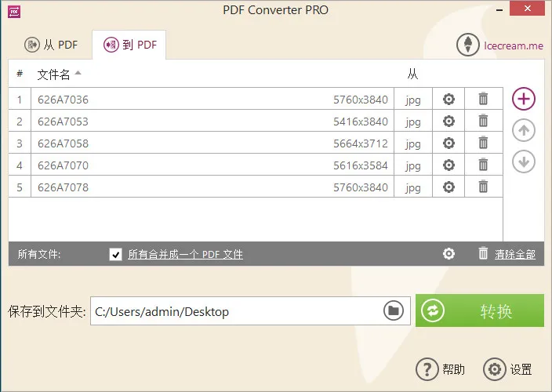Delete file 626A7036 with trash icon
Viewport: 552px width, 392px height.
pos(483,99)
